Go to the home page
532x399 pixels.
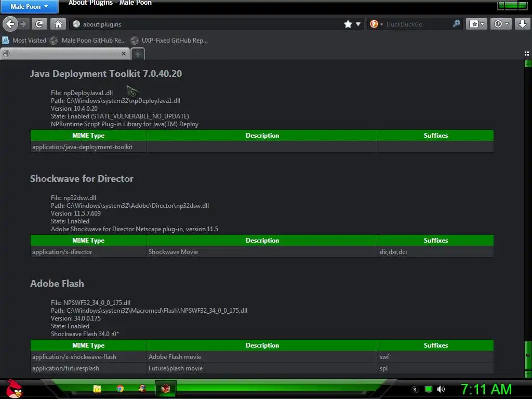coord(58,24)
